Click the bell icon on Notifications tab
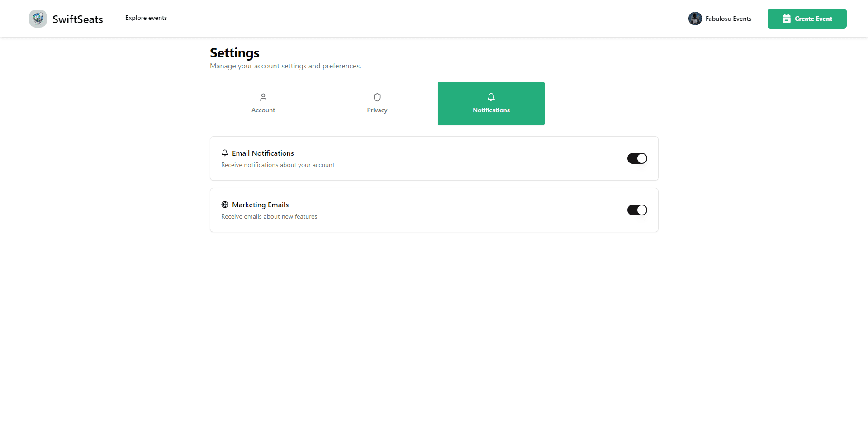This screenshot has width=868, height=439. tap(491, 97)
